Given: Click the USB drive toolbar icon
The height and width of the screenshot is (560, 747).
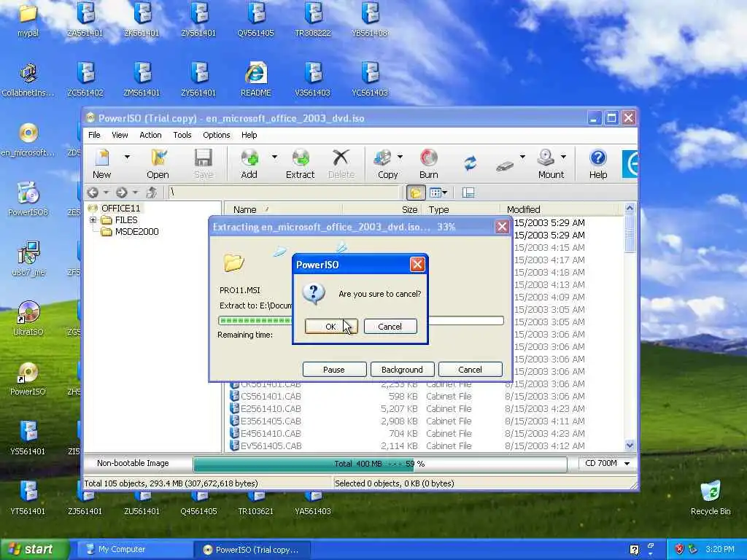Looking at the screenshot, I should point(505,166).
